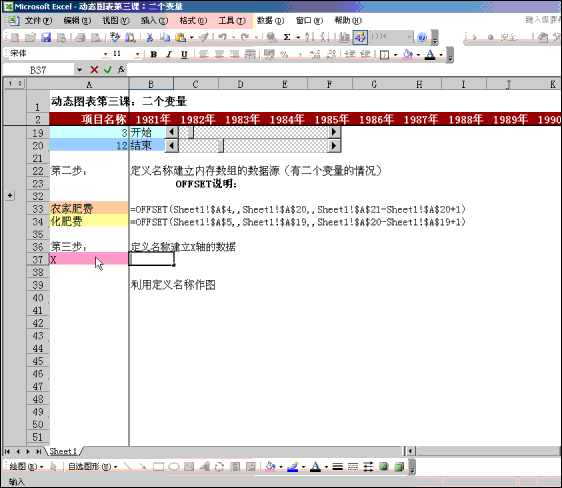This screenshot has height=488, width=562.
Task: Sort descending with the Z-A icon
Action: click(324, 37)
